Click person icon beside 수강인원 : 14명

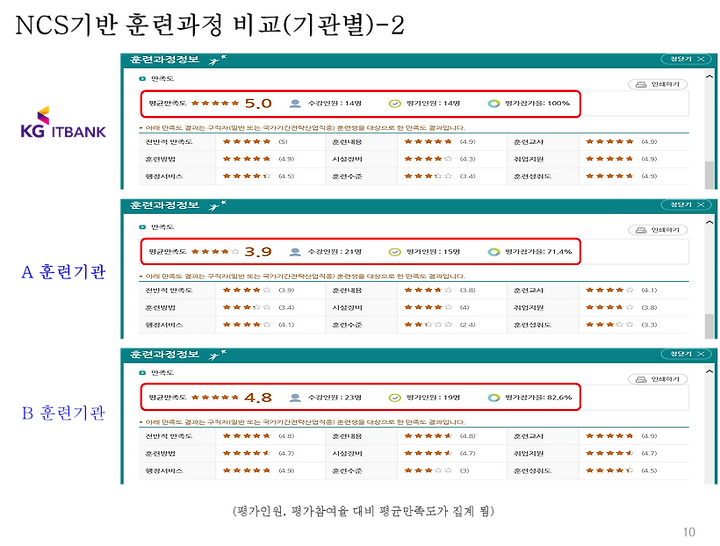click(295, 103)
